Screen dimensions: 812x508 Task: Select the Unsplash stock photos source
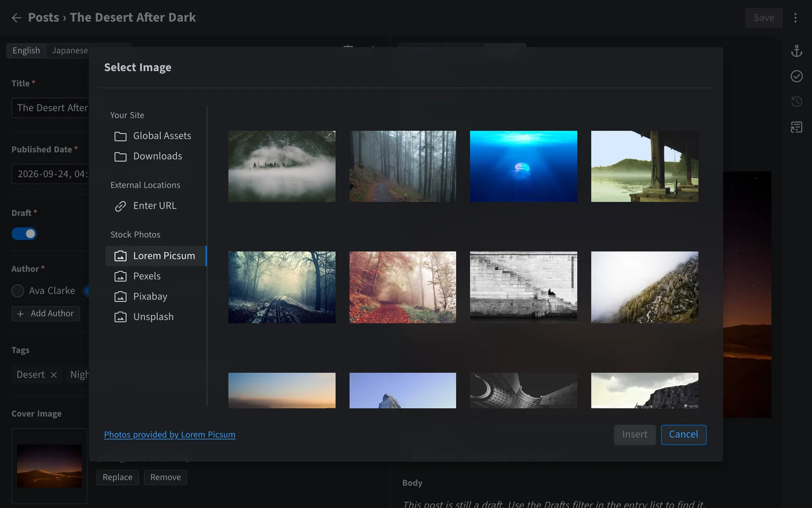coord(155,316)
